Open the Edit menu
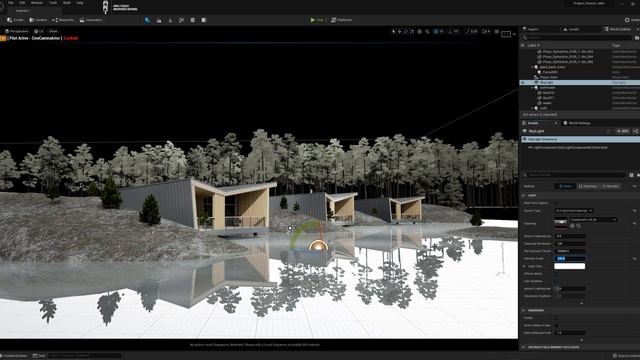 coord(22,2)
